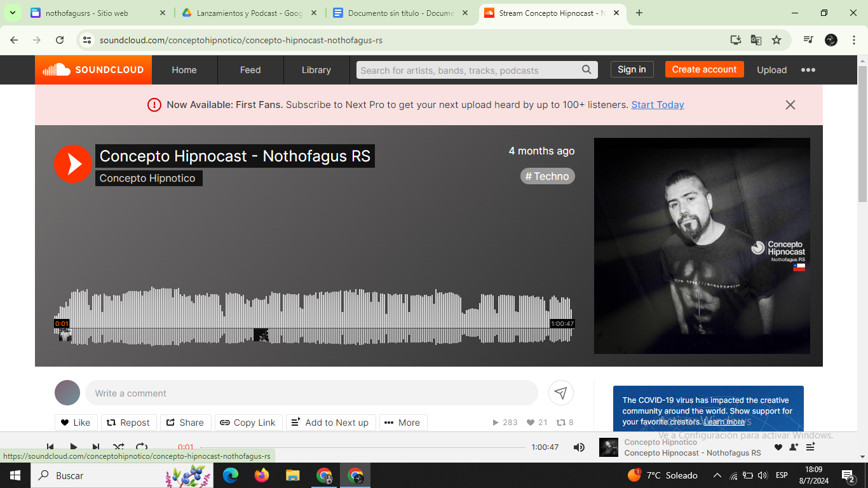Toggle shuffle in the player bar
868x488 pixels.
[x=119, y=447]
